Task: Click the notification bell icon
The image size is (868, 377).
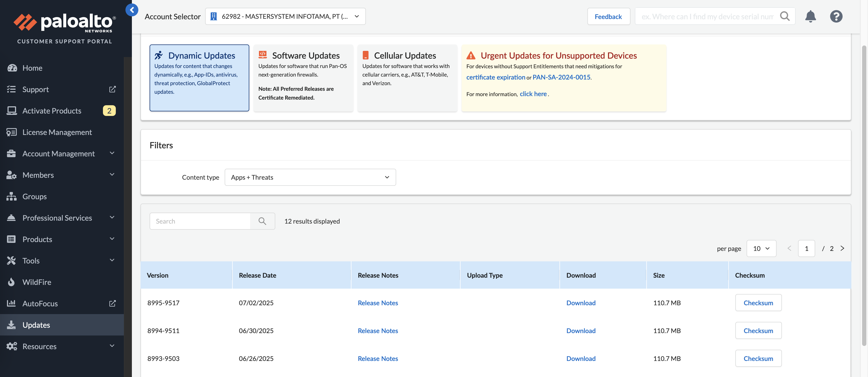Action: pos(810,17)
